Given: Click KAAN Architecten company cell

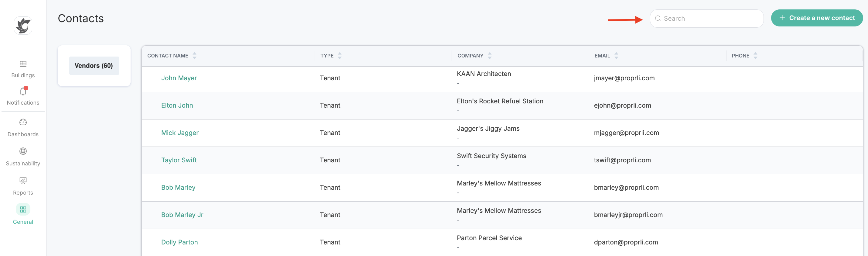Looking at the screenshot, I should click(484, 74).
